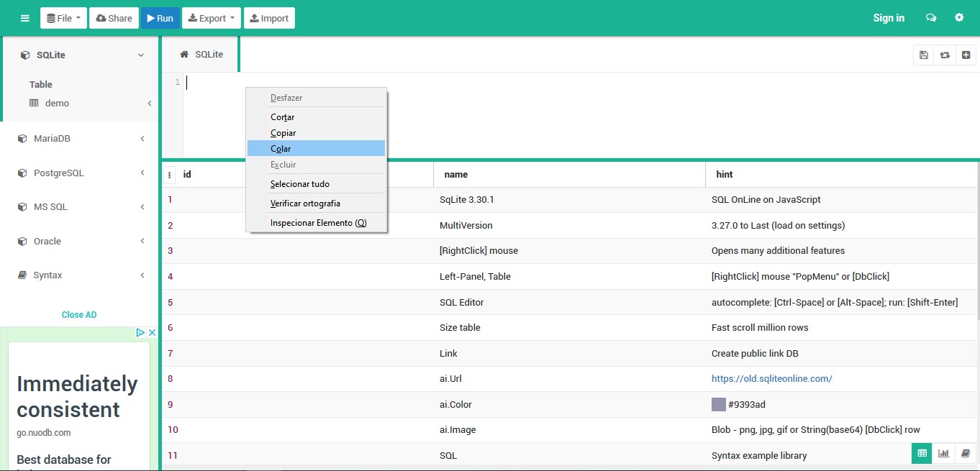
Task: Click the Import button
Action: (269, 18)
